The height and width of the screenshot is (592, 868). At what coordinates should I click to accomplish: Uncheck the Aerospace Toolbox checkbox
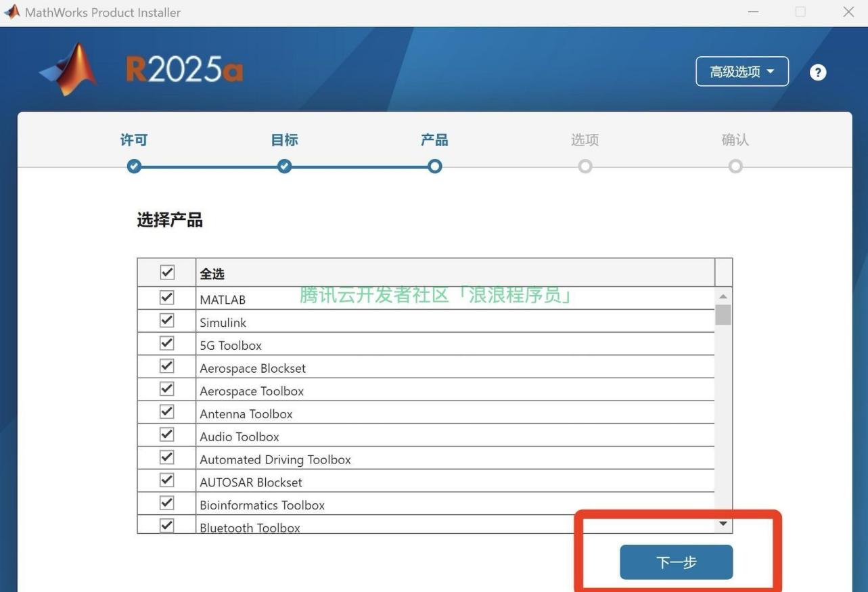coord(166,389)
